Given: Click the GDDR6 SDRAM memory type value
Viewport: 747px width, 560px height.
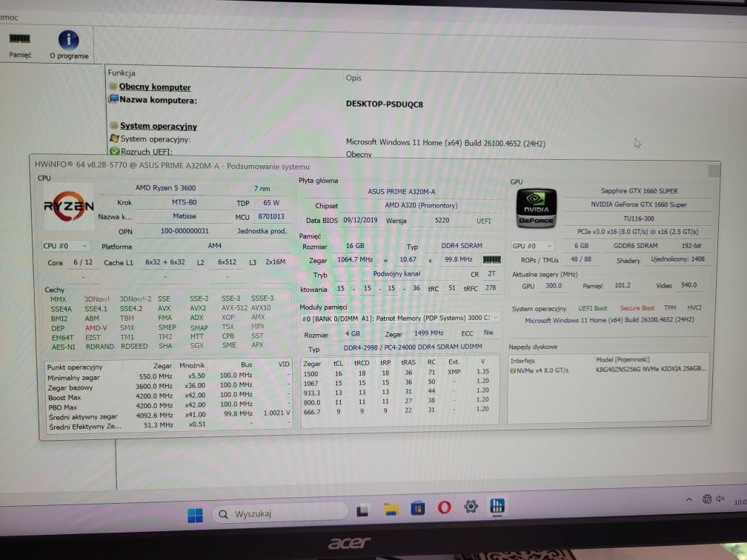Looking at the screenshot, I should pos(636,246).
